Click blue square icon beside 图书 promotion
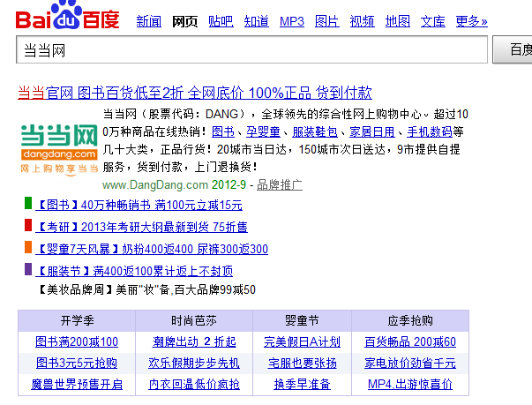 (x=29, y=205)
